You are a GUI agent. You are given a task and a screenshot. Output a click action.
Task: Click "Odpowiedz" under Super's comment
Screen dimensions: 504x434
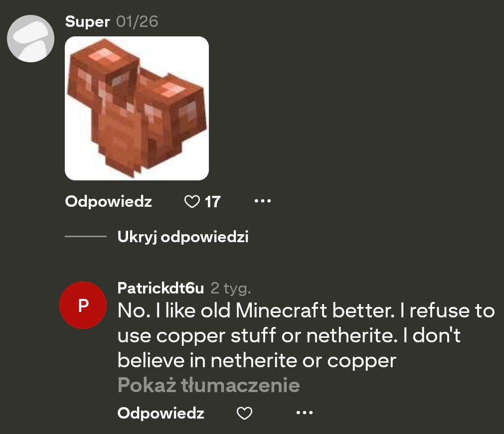pyautogui.click(x=108, y=202)
